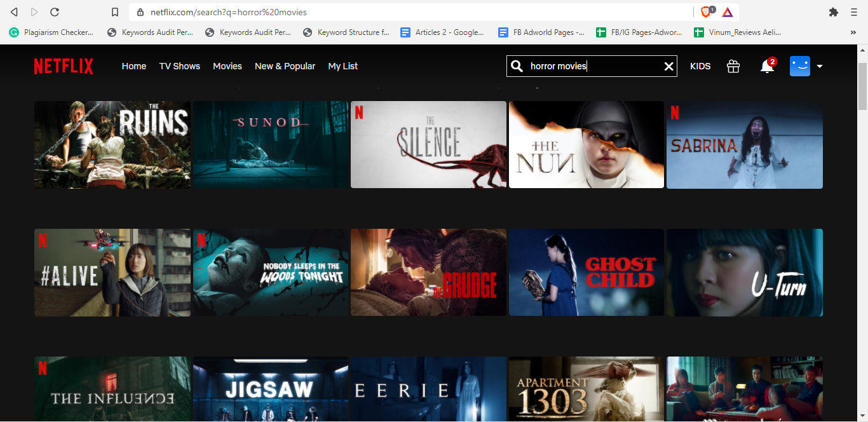Open FB Adworld Pages bookmark
This screenshot has height=422, width=868.
(541, 32)
